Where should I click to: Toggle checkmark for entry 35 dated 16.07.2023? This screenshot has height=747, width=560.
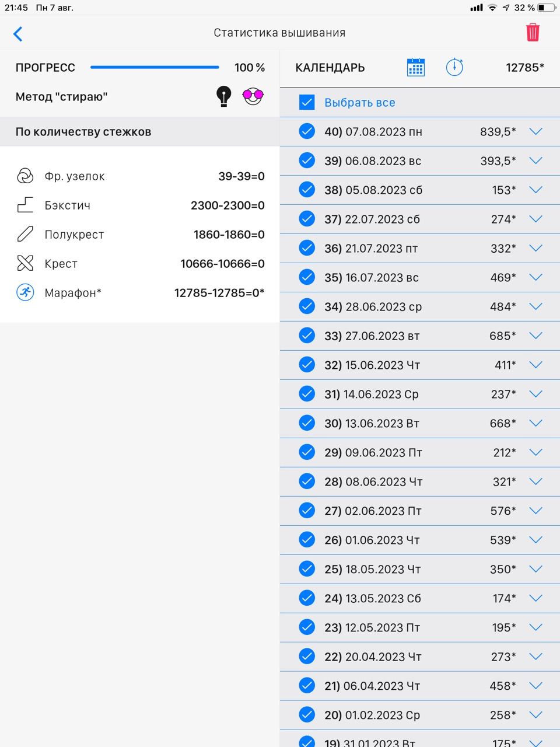tap(307, 277)
